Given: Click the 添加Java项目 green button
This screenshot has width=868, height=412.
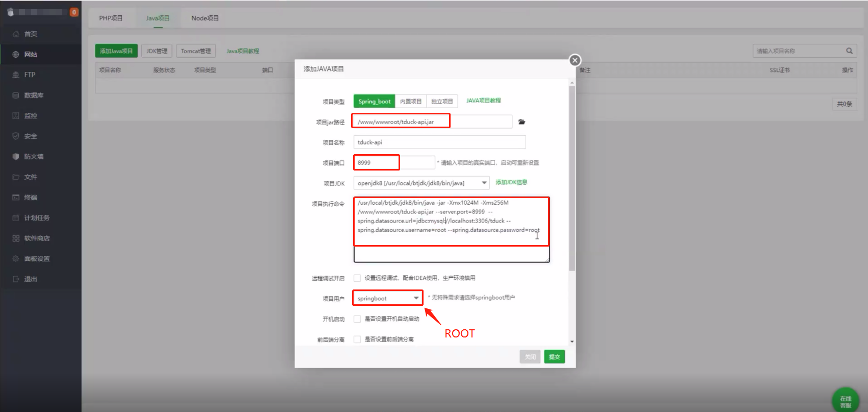Looking at the screenshot, I should point(116,51).
